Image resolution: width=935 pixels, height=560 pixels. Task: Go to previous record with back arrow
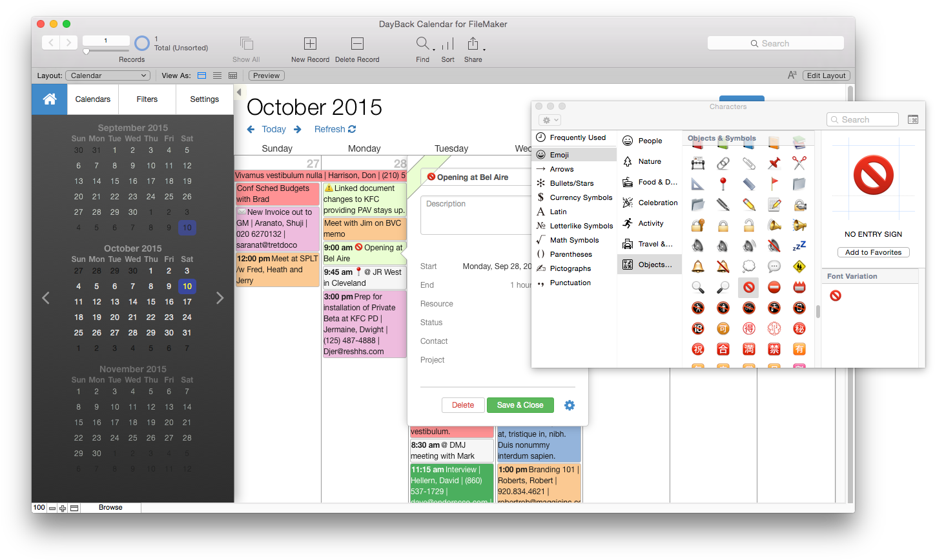(x=51, y=43)
